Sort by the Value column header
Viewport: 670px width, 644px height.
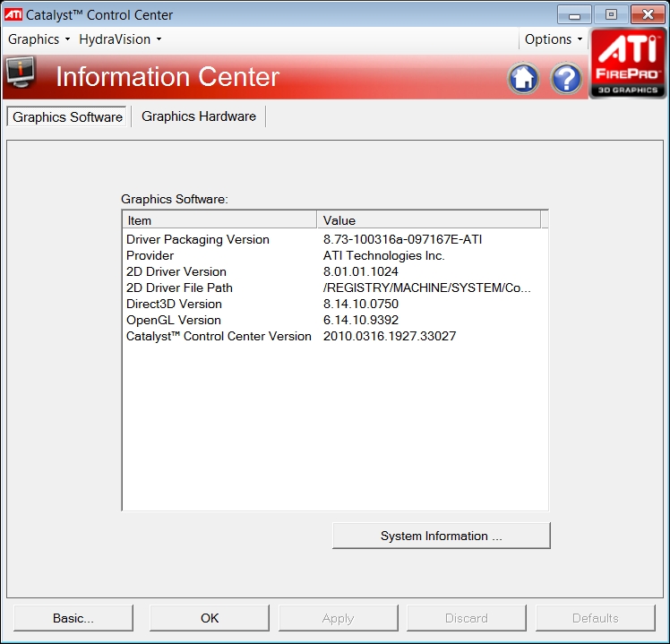(x=428, y=220)
